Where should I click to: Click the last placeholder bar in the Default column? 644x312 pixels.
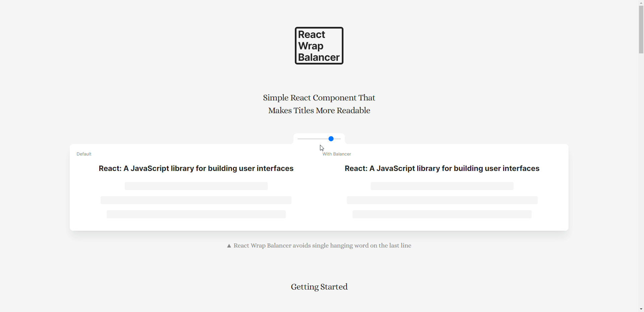point(196,214)
